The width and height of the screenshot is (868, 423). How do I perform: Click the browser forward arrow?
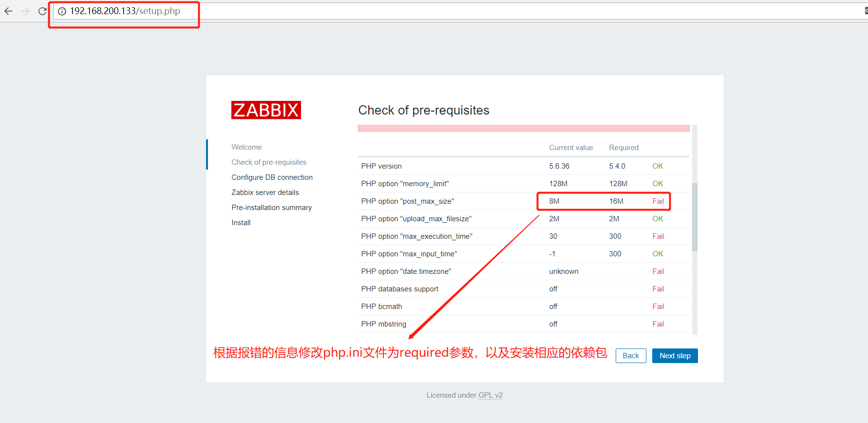[25, 11]
